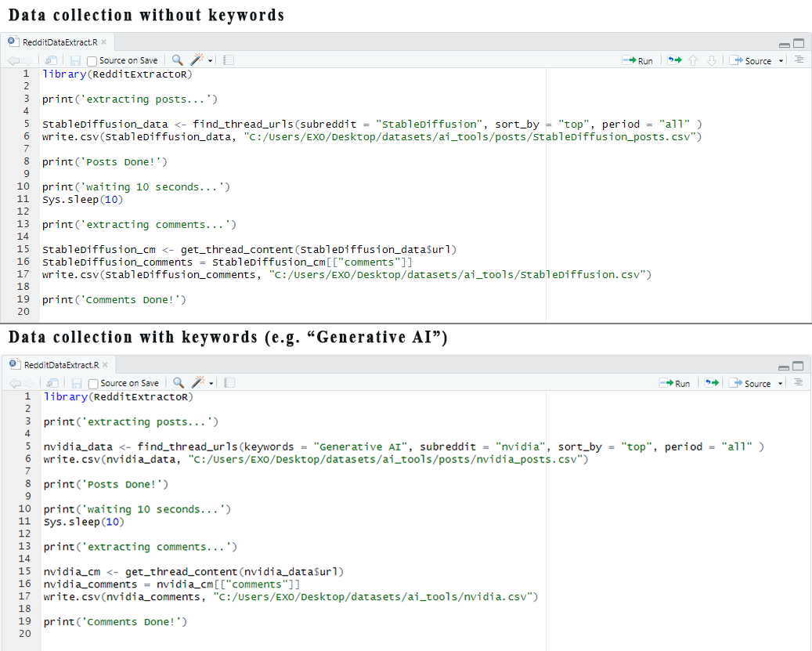Toggle the document outline icon in the top pane
The image size is (812, 651).
coord(799,60)
